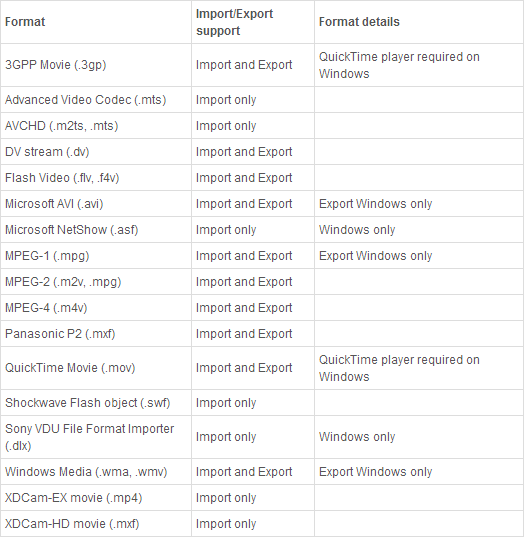
Task: Click the Format column header
Action: point(96,22)
